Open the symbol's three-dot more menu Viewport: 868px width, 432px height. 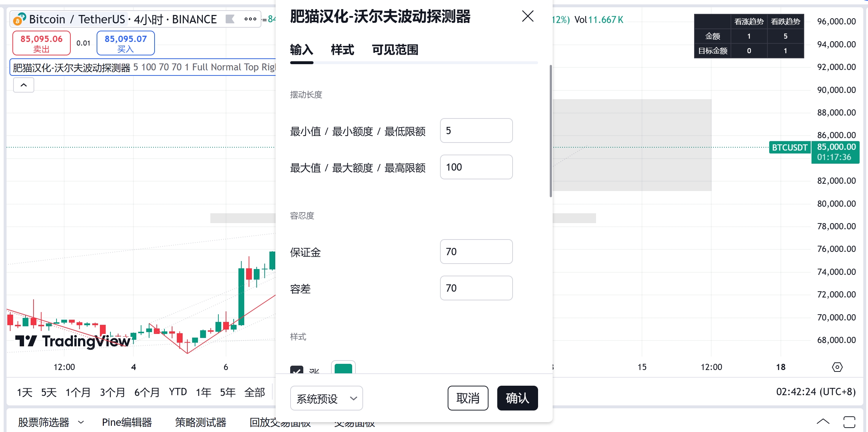pos(250,19)
